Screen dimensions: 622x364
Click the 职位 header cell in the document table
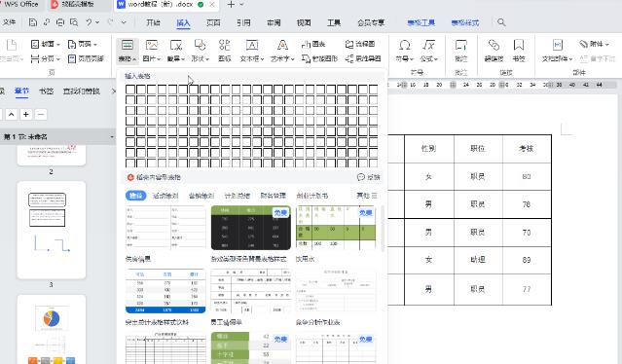pos(478,149)
